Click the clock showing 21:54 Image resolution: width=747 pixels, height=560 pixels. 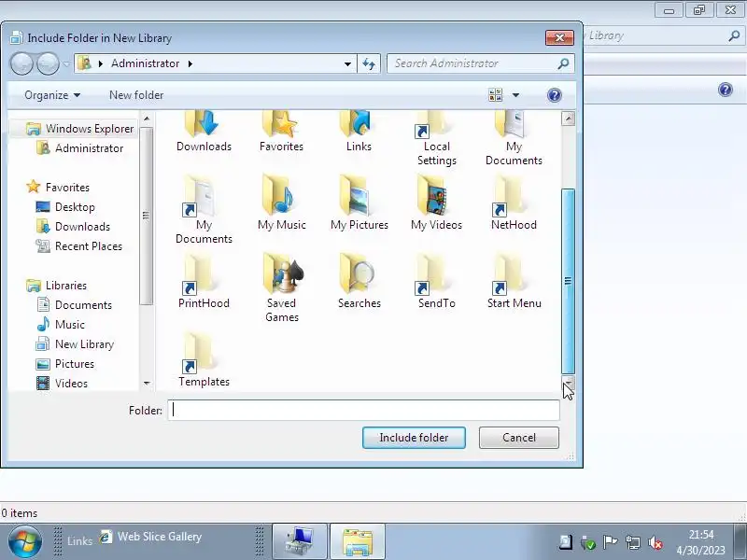(x=701, y=535)
